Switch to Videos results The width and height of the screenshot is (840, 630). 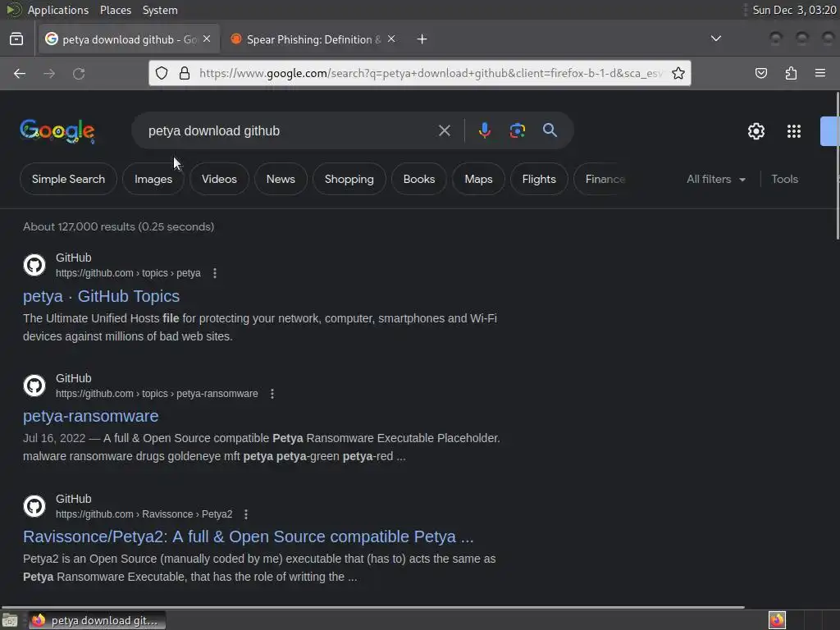pos(219,179)
